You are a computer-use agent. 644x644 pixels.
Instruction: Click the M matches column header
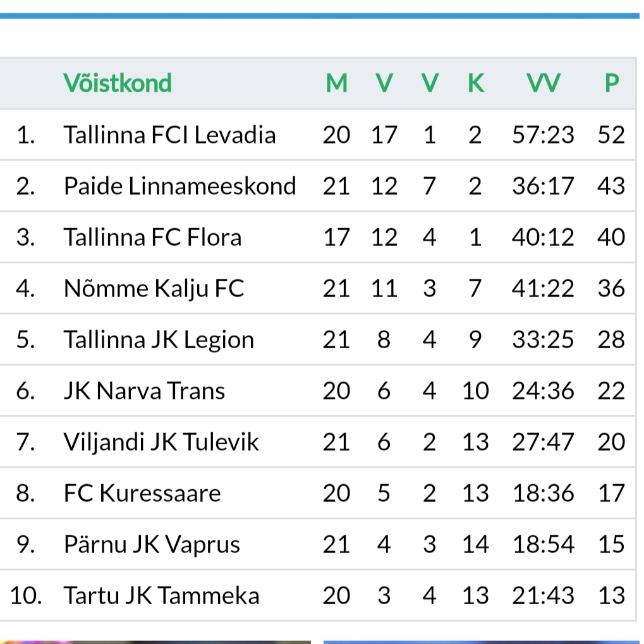pos(337,83)
